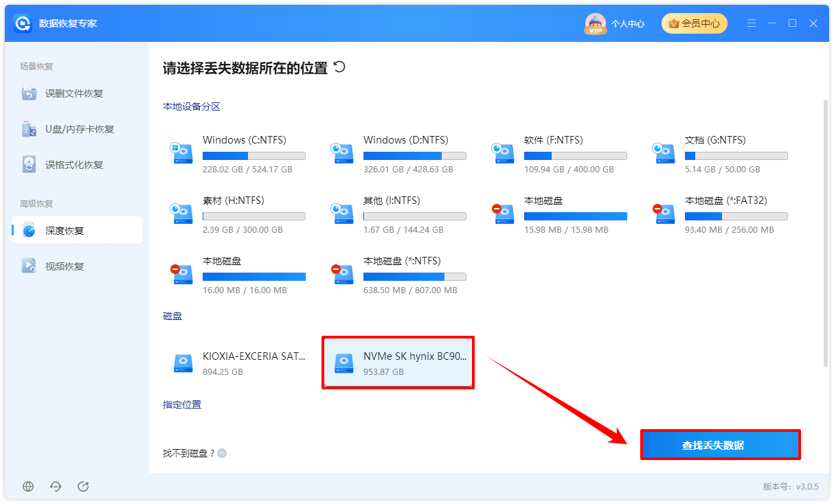Click the 软件 (F:NTFS) usage bar
This screenshot has height=504, width=834.
pos(576,156)
